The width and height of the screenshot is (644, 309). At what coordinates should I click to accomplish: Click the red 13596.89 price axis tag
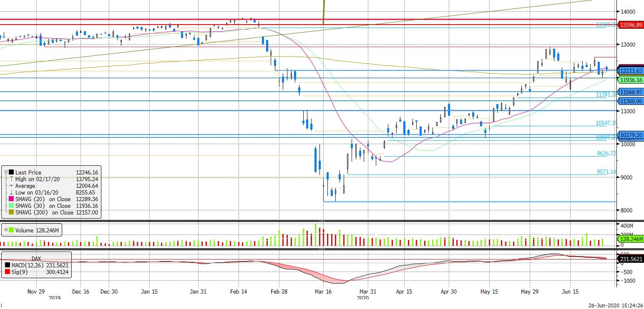pyautogui.click(x=631, y=25)
